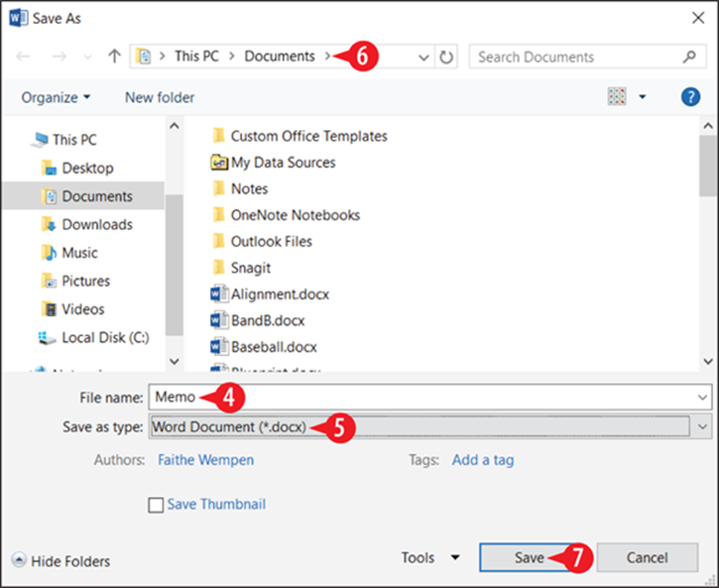Click the Word icon in title bar
Image resolution: width=719 pixels, height=588 pixels.
(x=18, y=18)
